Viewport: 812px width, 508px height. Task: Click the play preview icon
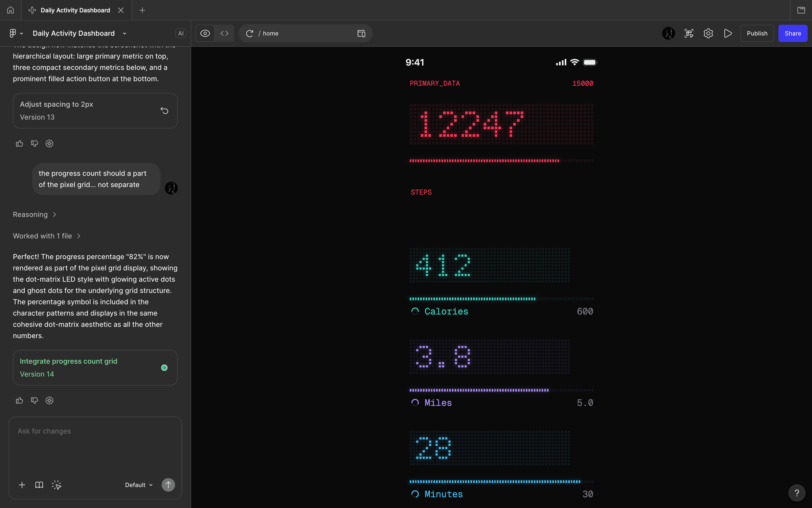click(728, 33)
